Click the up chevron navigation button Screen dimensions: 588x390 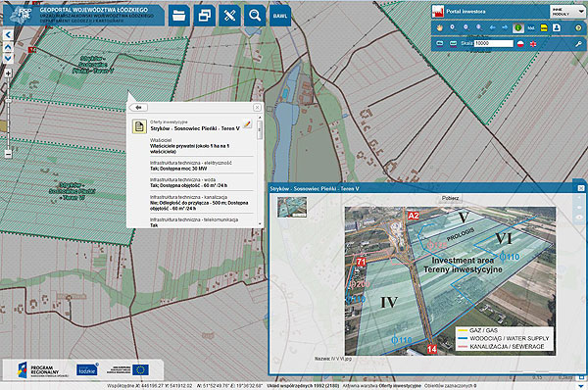click(8, 47)
